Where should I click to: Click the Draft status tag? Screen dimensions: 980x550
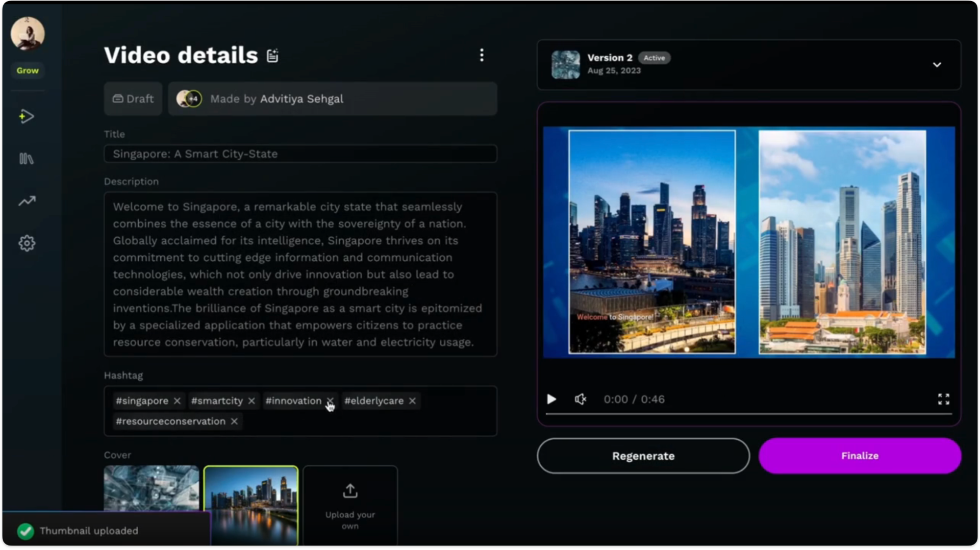tap(133, 99)
